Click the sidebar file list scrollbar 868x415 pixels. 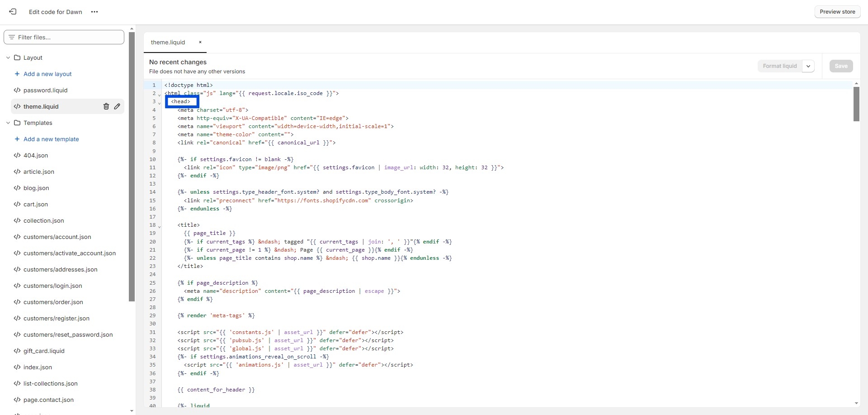point(132,167)
